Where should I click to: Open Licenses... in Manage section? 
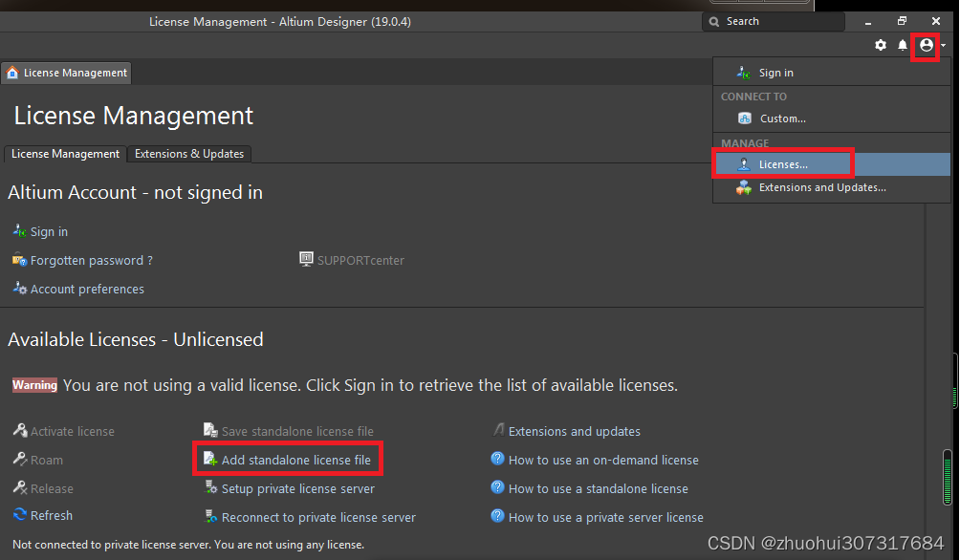tap(782, 164)
